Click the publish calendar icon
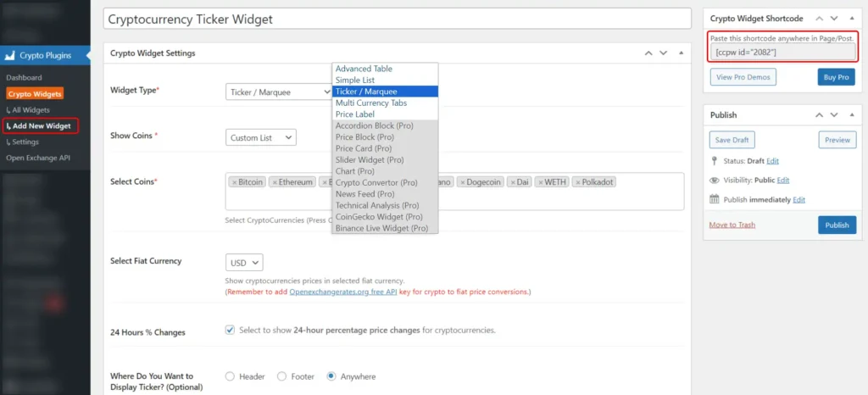Image resolution: width=868 pixels, height=395 pixels. (x=714, y=199)
